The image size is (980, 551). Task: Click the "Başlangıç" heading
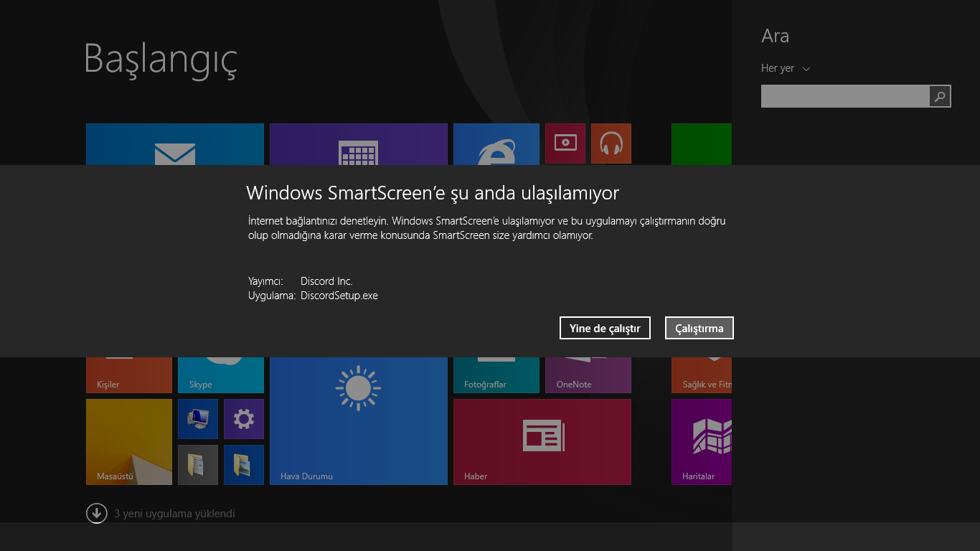(161, 60)
